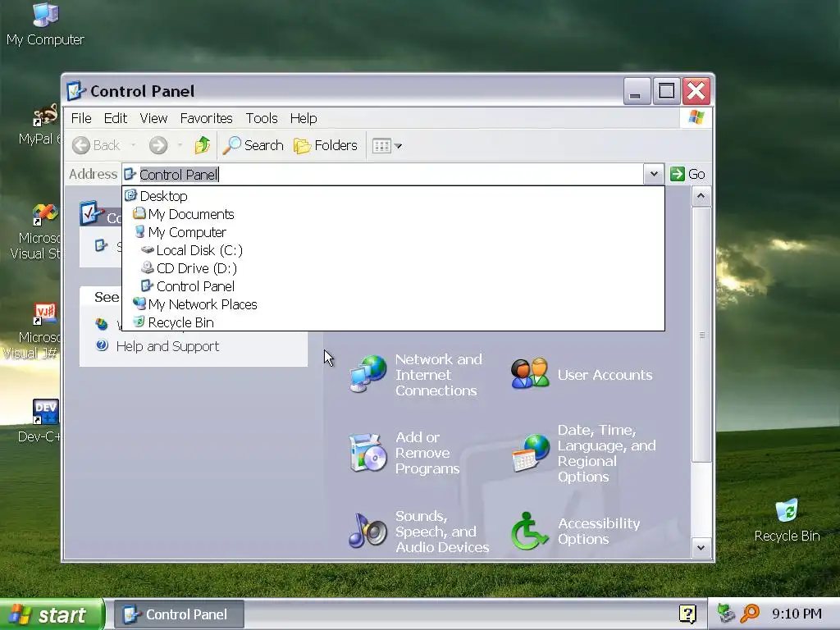The width and height of the screenshot is (840, 630).
Task: Open Add or Remove Programs text link
Action: [427, 453]
